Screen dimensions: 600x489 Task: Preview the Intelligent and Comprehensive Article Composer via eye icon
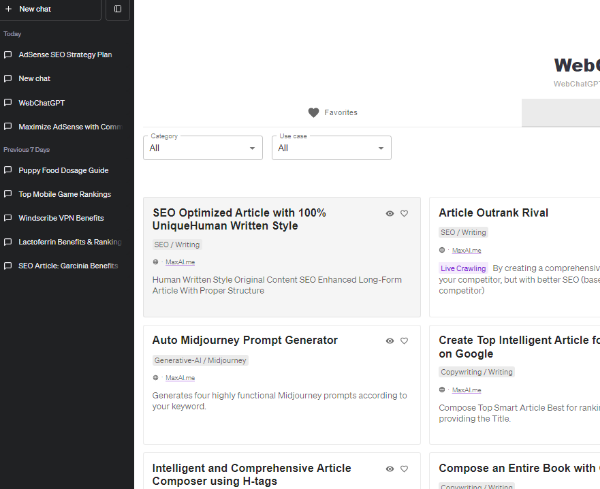coord(390,469)
